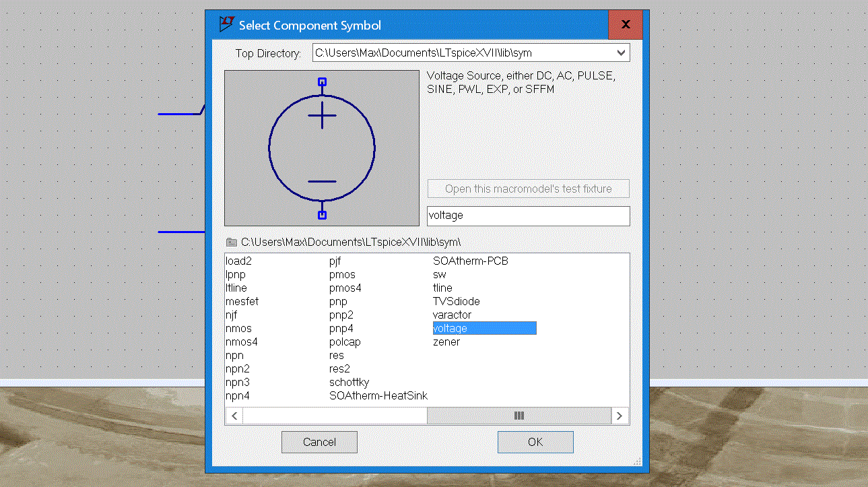Screen dimensions: 868x487
Task: Click the folder icon beside library path
Action: click(x=232, y=242)
